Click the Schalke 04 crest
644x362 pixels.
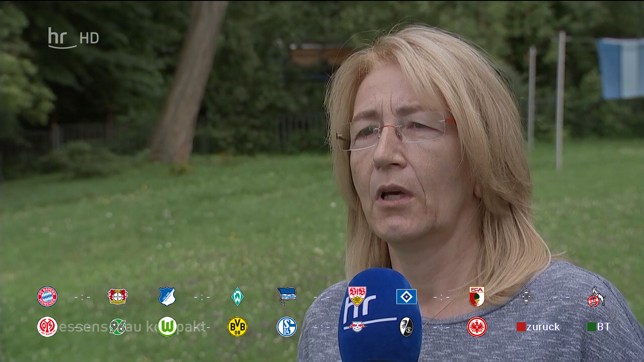click(x=287, y=327)
